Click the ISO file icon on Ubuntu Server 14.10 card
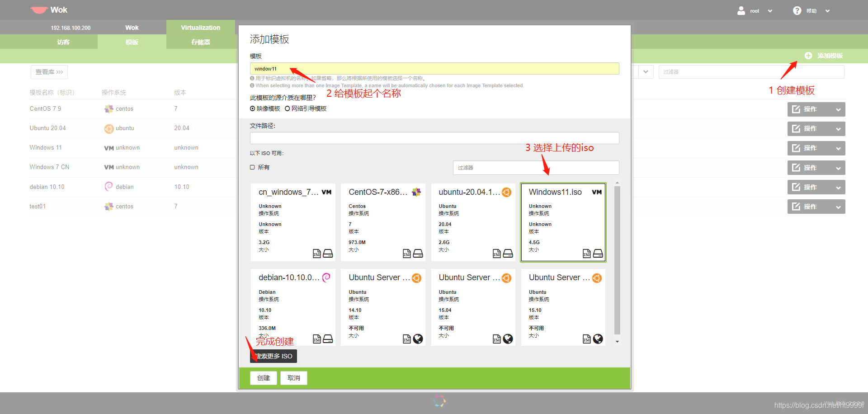This screenshot has width=868, height=414. (x=407, y=339)
